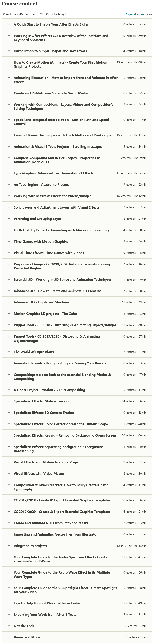
Task: Expand the Bonus and More chevron
Action: coord(9,637)
